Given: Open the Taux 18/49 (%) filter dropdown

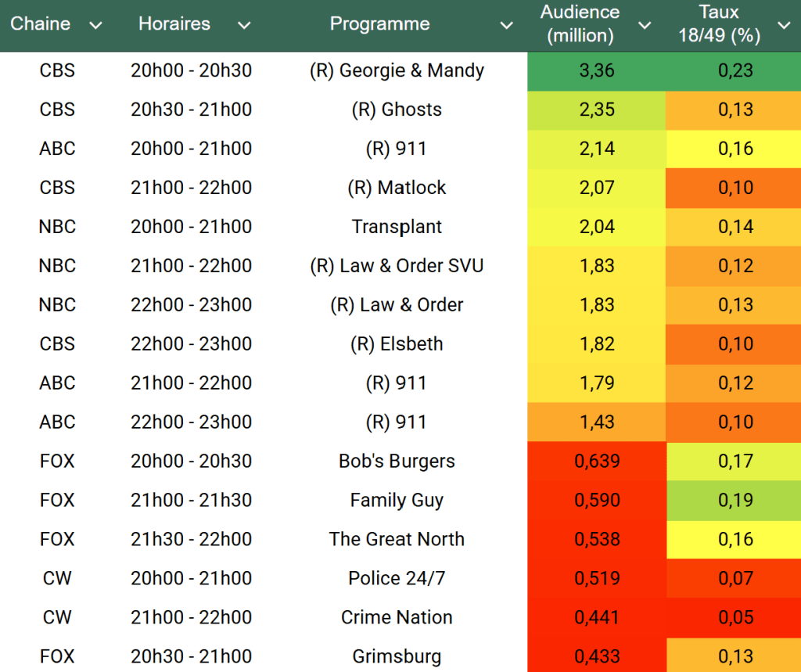Looking at the screenshot, I should (784, 26).
